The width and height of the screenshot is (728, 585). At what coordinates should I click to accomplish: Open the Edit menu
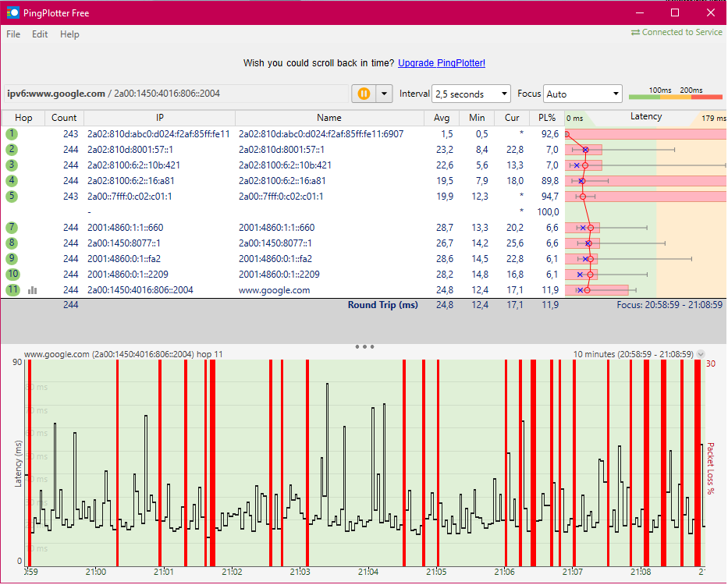tap(39, 34)
